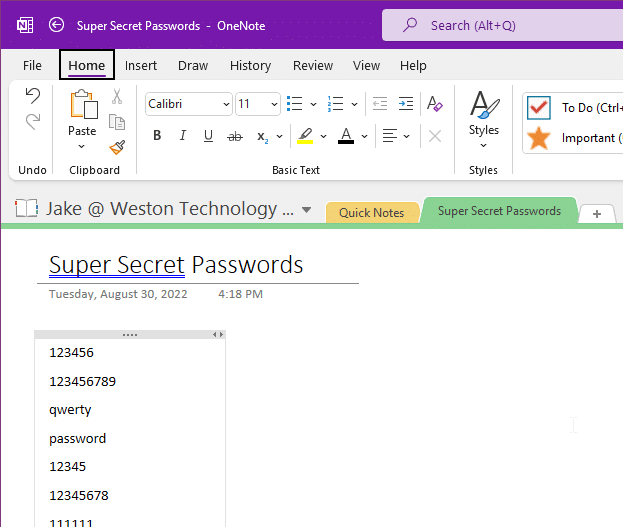
Task: Toggle Italic formatting
Action: click(x=183, y=136)
